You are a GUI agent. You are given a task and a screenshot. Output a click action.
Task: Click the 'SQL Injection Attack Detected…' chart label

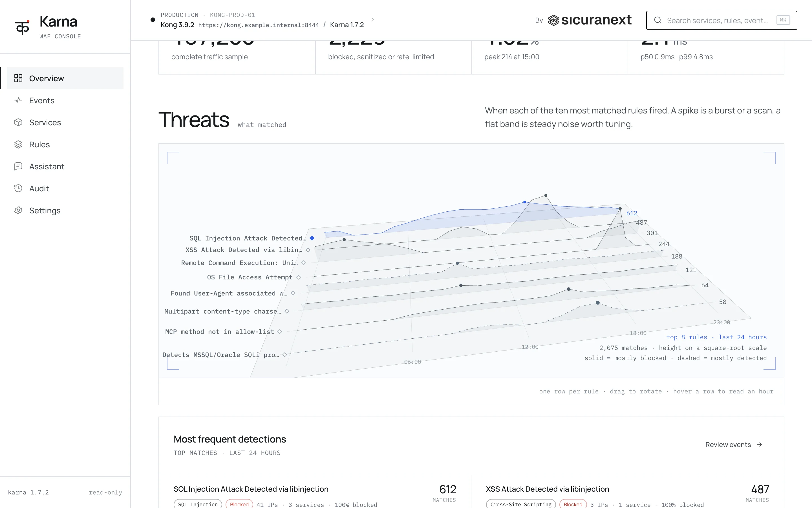click(248, 238)
